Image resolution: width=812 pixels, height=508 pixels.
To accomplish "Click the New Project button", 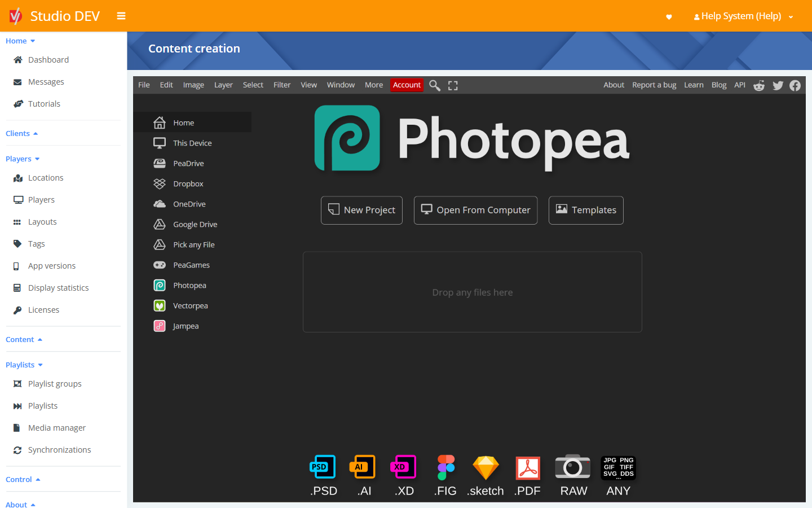I will (361, 210).
